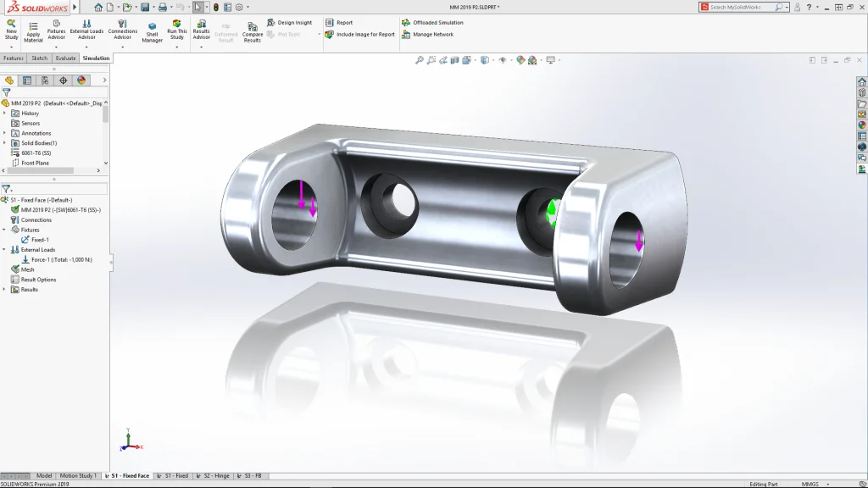Click the Home icon in the top toolbar
Screen dimensions: 868x488
98,7
